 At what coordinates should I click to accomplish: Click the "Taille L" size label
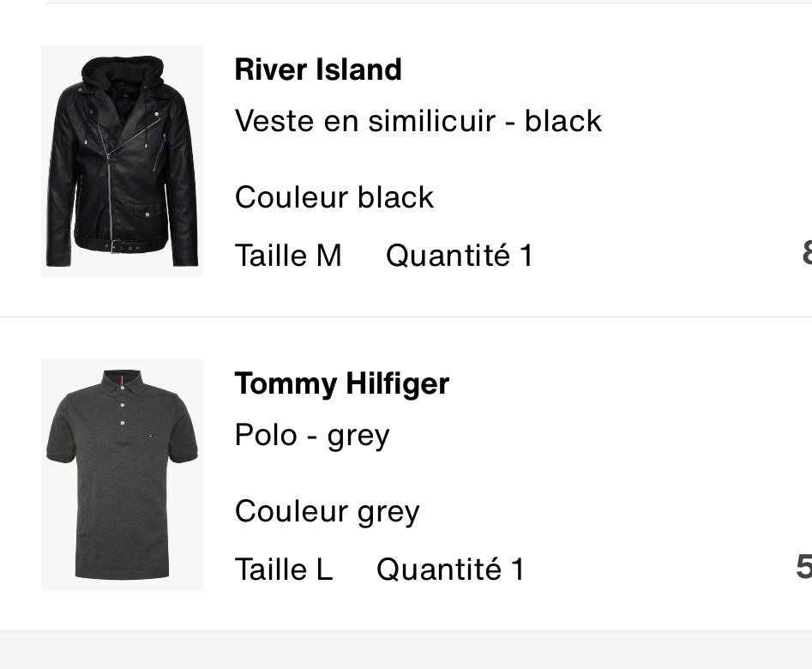click(x=284, y=569)
